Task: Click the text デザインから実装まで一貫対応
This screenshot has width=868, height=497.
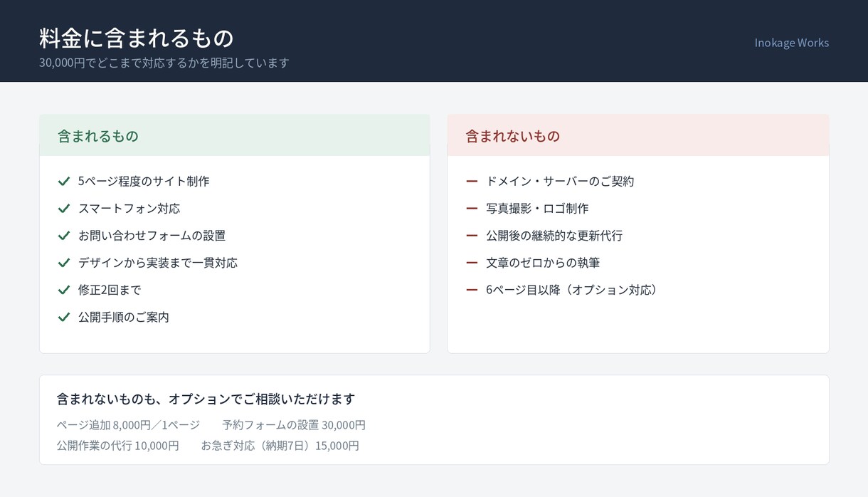Action: pos(158,262)
